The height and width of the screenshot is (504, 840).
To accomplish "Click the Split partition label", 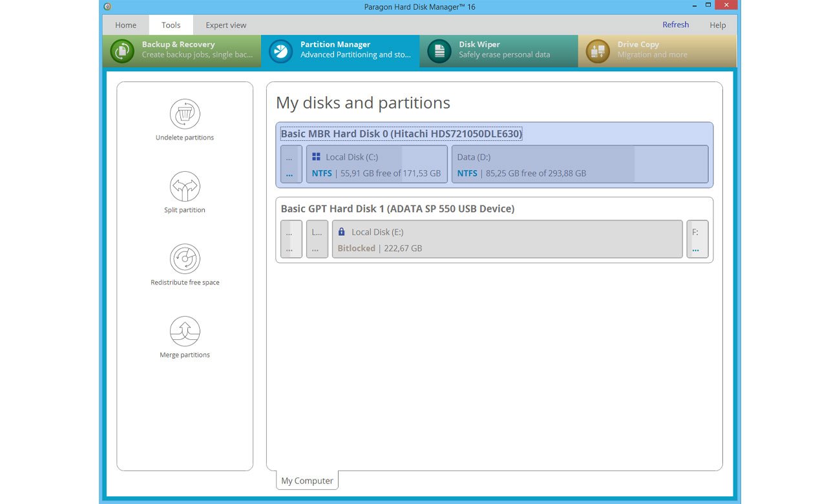I will (x=185, y=210).
